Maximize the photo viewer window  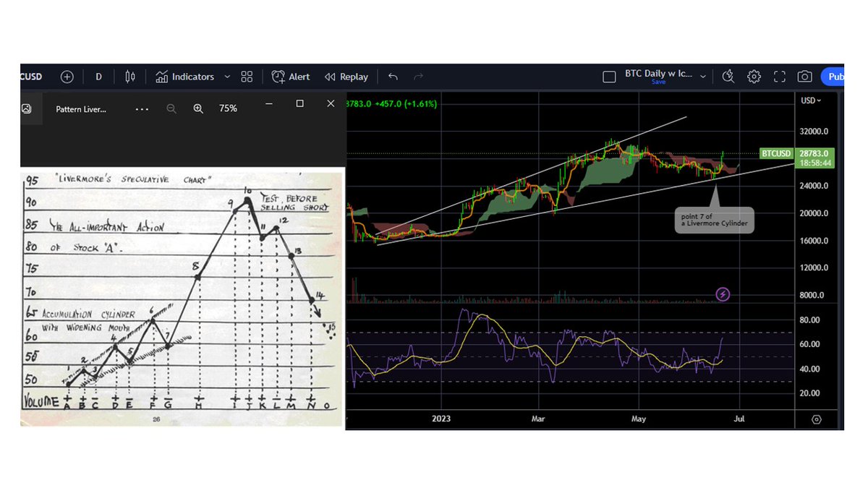[x=300, y=104]
